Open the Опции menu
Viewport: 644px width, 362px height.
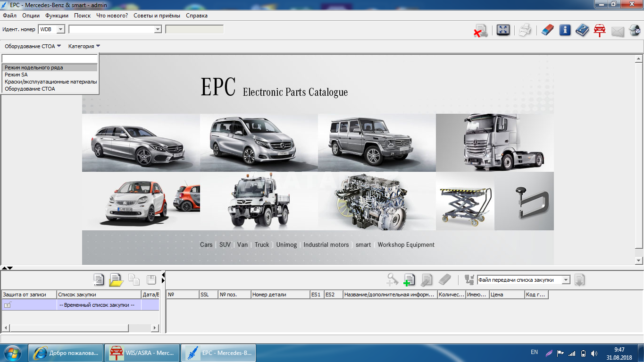click(31, 16)
